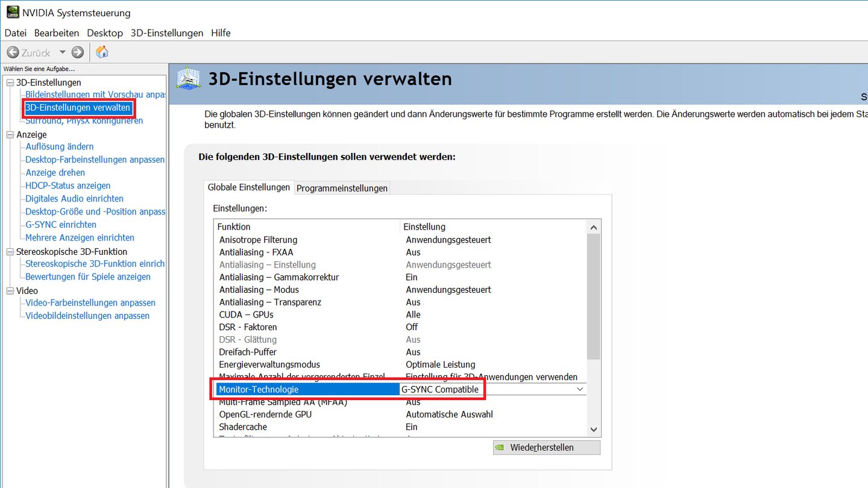Open the Bearbeiten menu
The width and height of the screenshot is (868, 488).
[x=57, y=33]
